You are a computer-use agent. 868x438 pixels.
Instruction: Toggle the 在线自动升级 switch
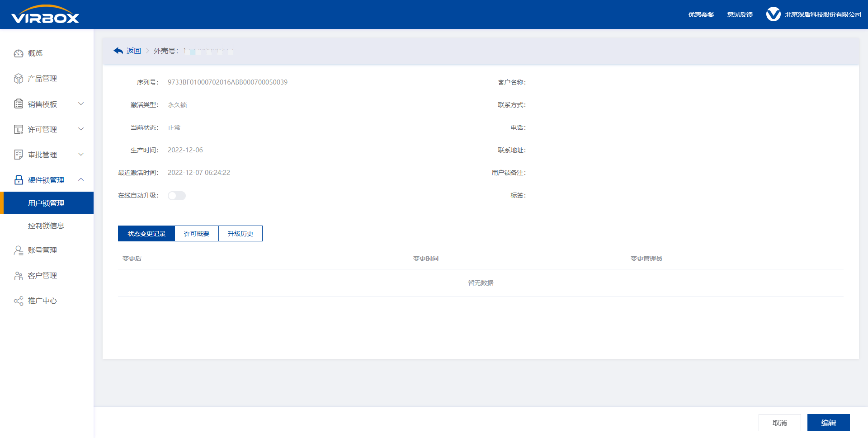pos(177,196)
